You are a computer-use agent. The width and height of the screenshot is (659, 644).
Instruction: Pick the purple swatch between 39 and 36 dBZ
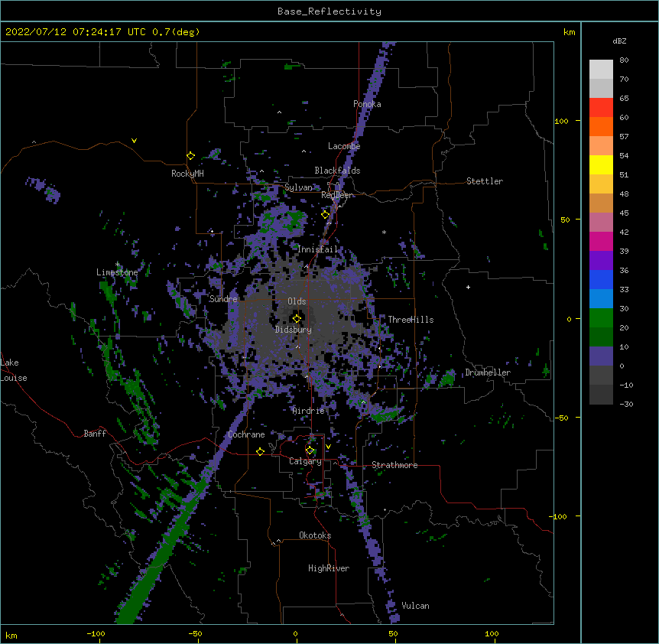(601, 261)
